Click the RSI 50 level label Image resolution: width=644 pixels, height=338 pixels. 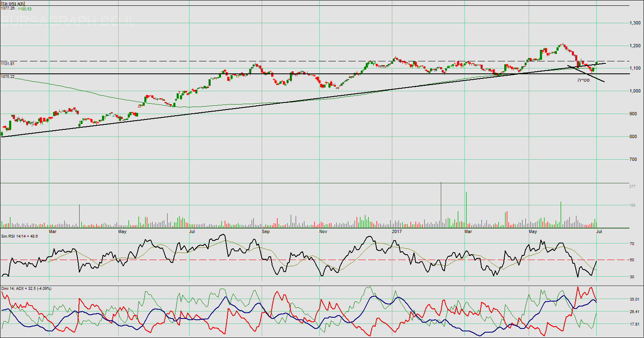[632, 260]
